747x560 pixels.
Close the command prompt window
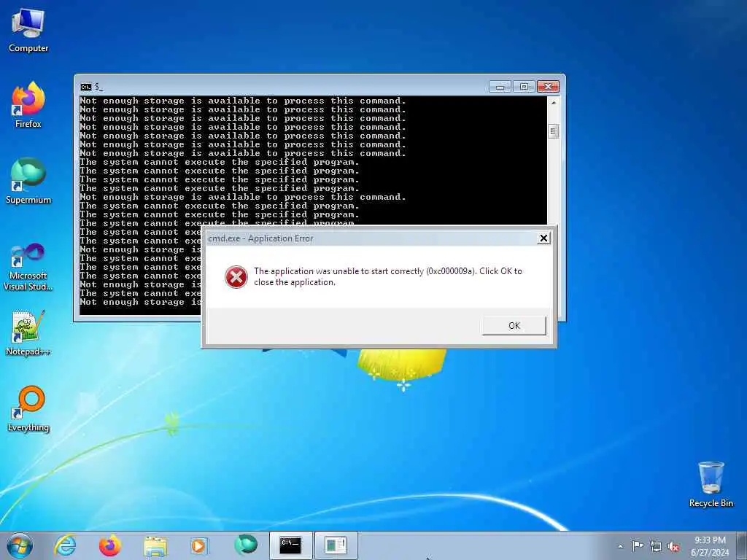pyautogui.click(x=548, y=87)
